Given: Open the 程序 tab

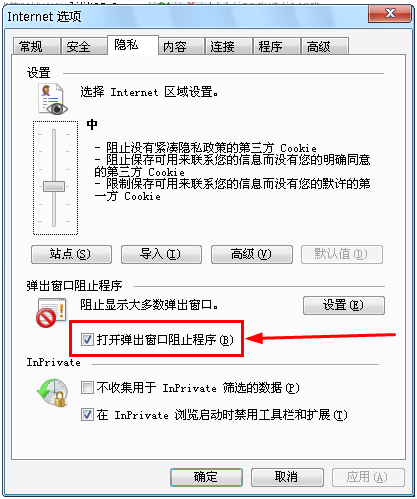Looking at the screenshot, I should 277,46.
